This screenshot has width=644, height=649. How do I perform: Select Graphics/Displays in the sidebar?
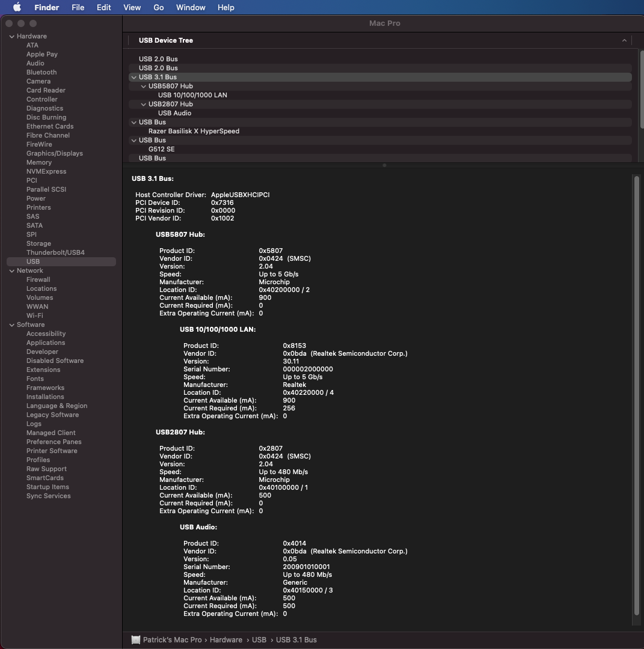[x=55, y=153]
